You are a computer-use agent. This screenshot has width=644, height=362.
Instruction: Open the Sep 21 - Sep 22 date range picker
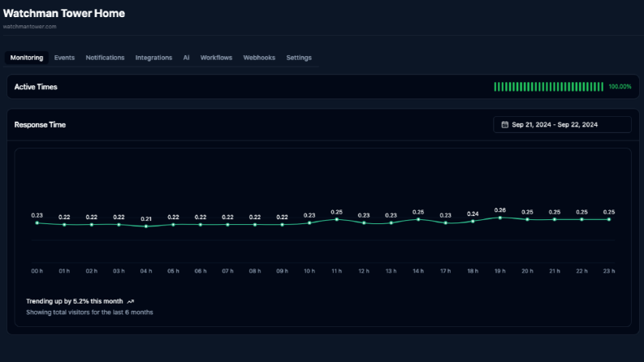tap(562, 125)
